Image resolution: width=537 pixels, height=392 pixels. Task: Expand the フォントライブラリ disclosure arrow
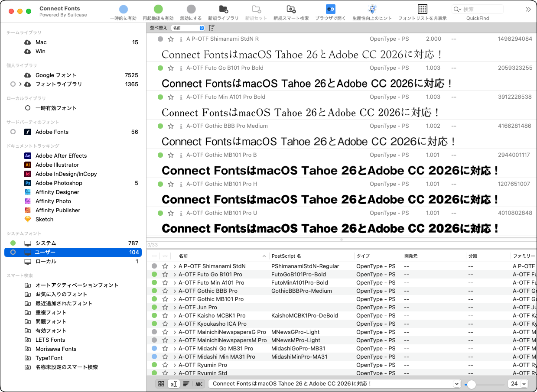[20, 84]
